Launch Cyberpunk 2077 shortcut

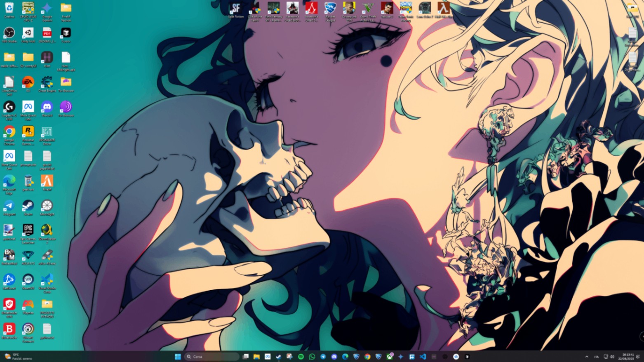pos(349,12)
